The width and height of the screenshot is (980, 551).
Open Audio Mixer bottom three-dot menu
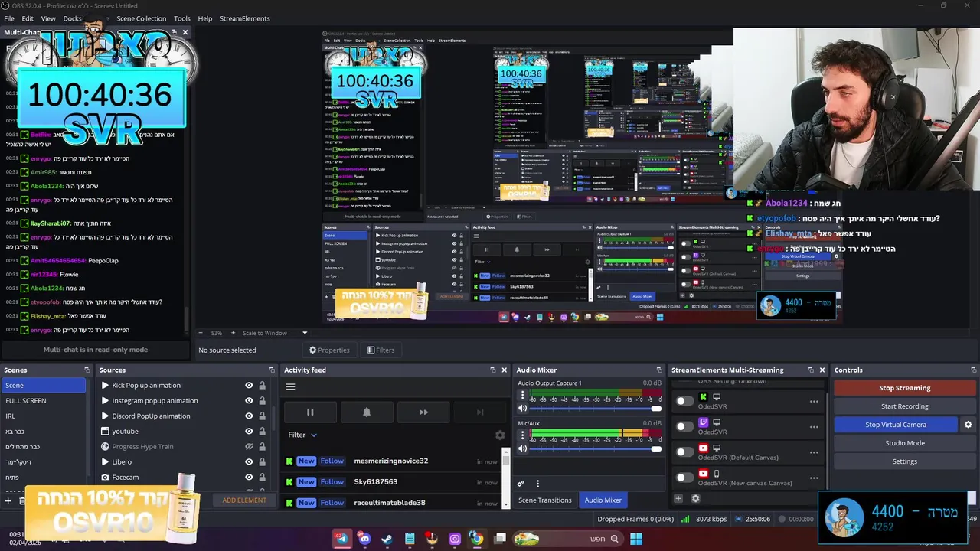537,484
